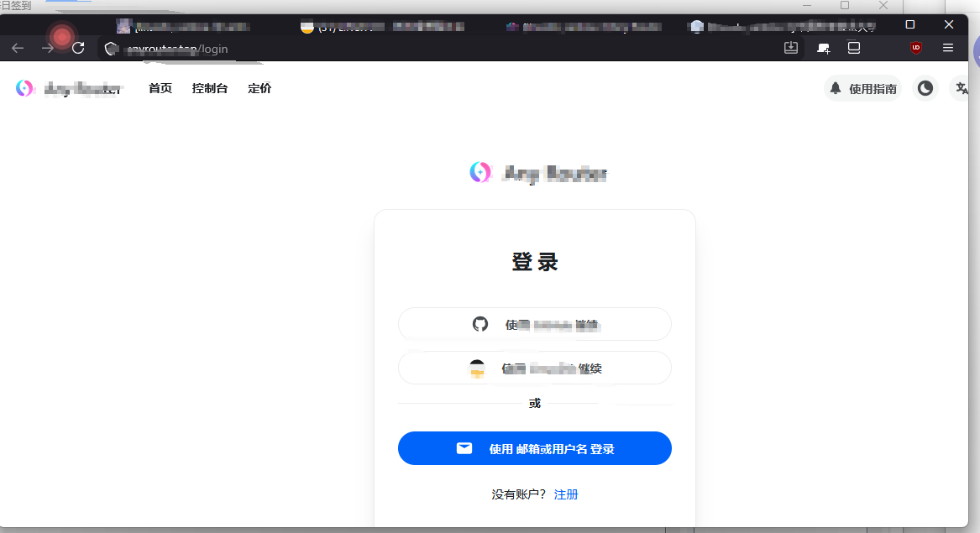
Task: Open the 使用指南 button with bell icon
Action: pyautogui.click(x=863, y=89)
